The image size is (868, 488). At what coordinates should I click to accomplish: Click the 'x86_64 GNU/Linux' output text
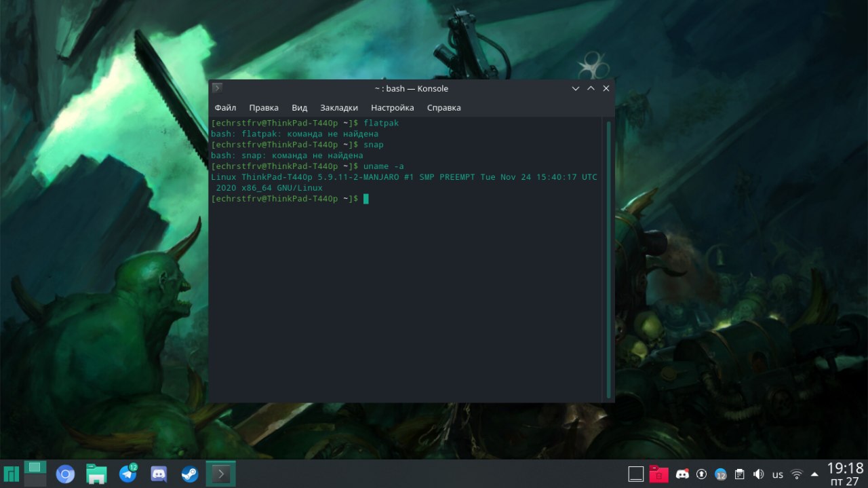281,188
